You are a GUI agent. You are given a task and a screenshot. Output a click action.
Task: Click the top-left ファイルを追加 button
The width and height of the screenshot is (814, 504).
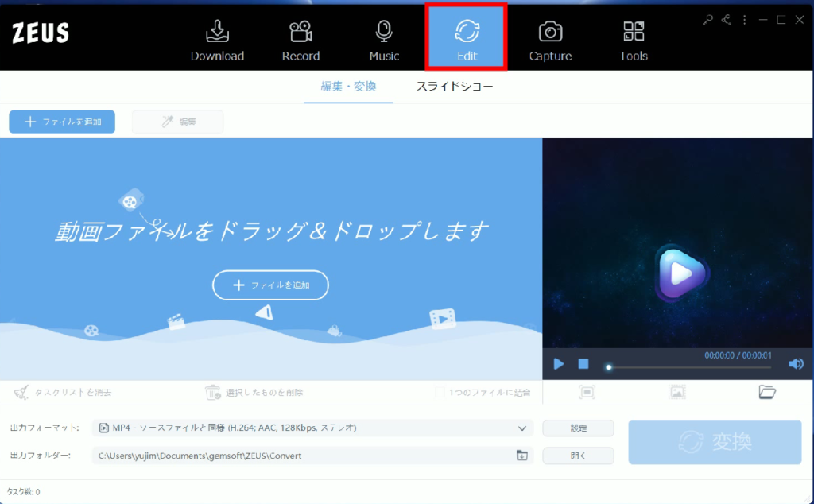(x=62, y=122)
